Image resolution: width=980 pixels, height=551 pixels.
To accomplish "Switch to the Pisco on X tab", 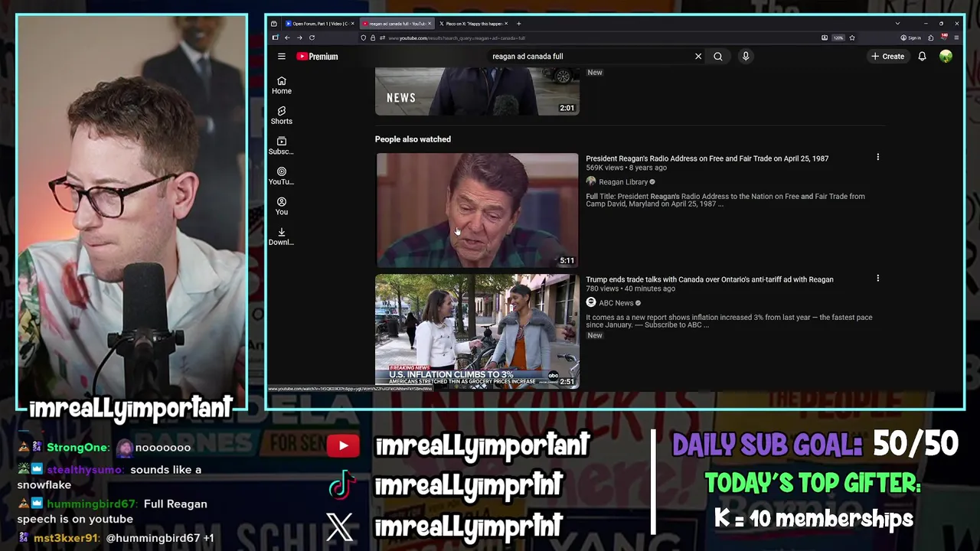I will [472, 24].
